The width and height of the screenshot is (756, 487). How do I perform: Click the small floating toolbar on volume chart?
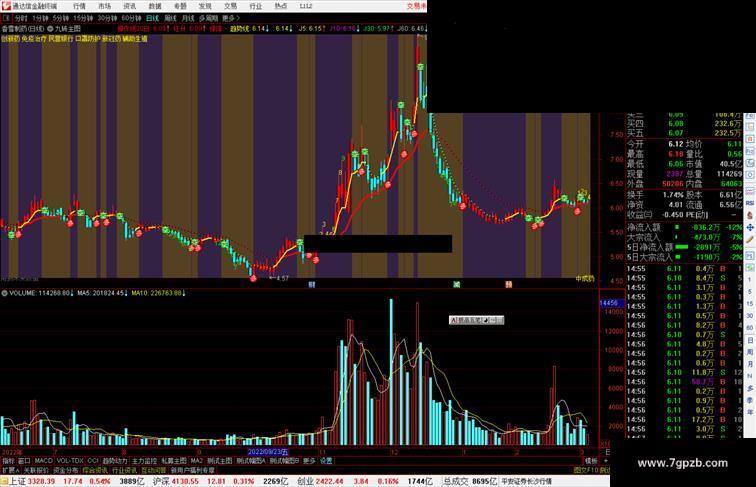[476, 320]
